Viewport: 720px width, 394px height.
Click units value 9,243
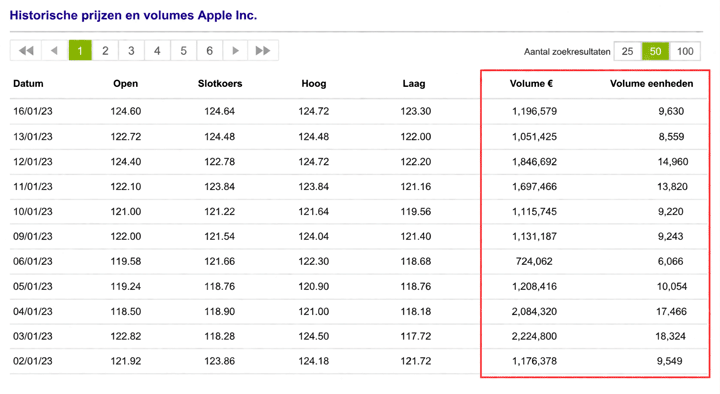[x=670, y=236]
